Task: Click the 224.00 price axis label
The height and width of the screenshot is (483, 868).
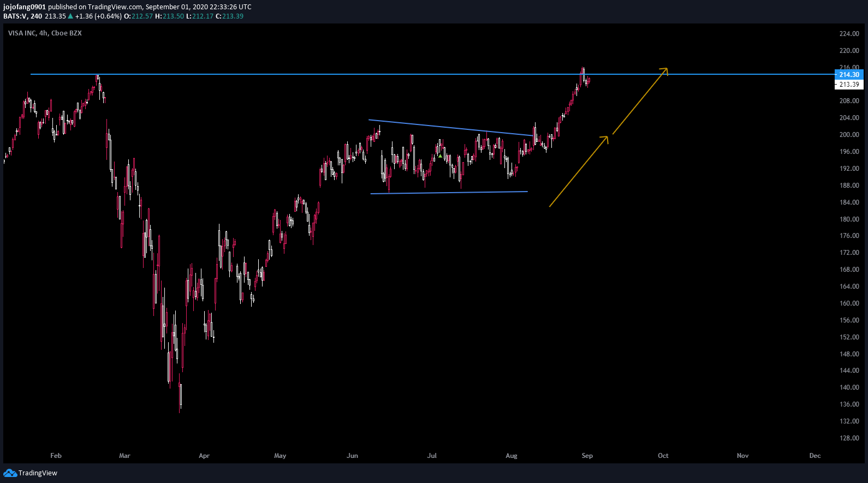Action: (849, 34)
